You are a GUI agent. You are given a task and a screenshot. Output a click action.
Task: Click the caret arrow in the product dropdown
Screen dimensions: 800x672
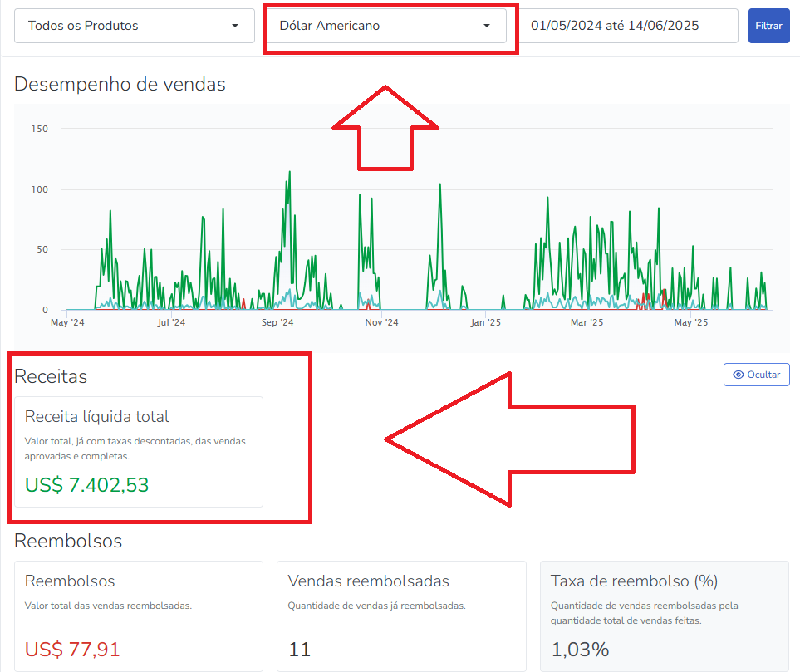[x=235, y=26]
